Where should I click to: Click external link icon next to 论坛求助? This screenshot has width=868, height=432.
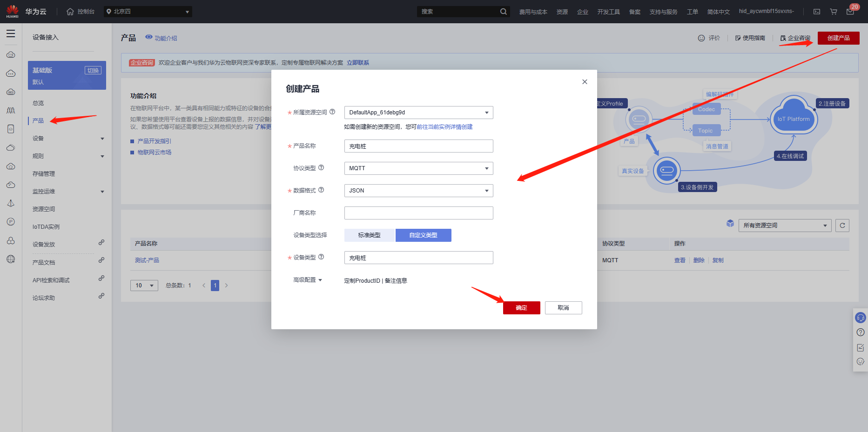tap(101, 296)
